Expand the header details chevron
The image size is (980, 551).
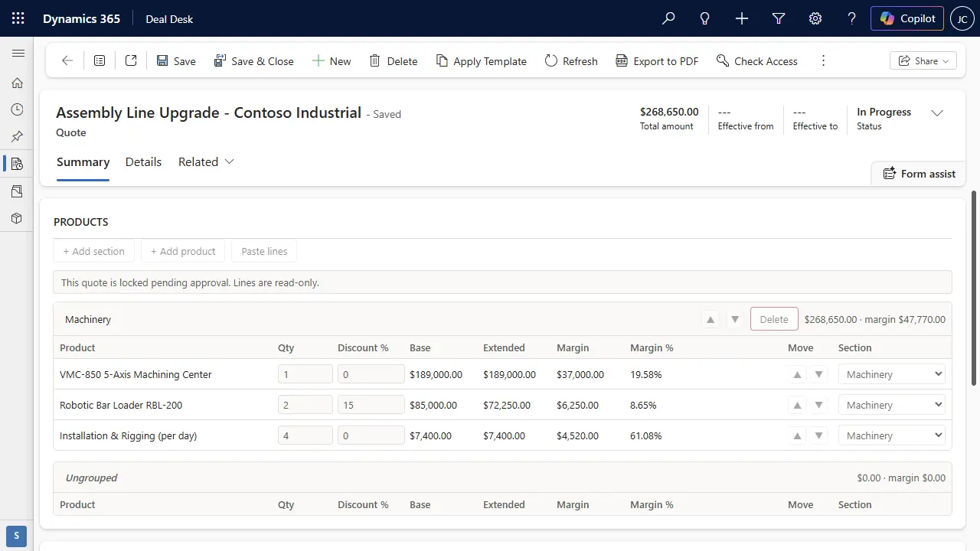click(937, 112)
